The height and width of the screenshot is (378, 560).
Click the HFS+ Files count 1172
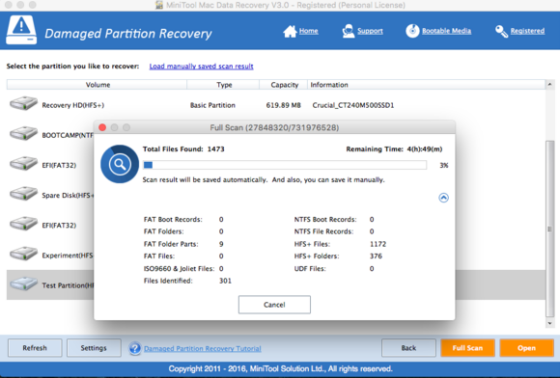[x=378, y=244]
